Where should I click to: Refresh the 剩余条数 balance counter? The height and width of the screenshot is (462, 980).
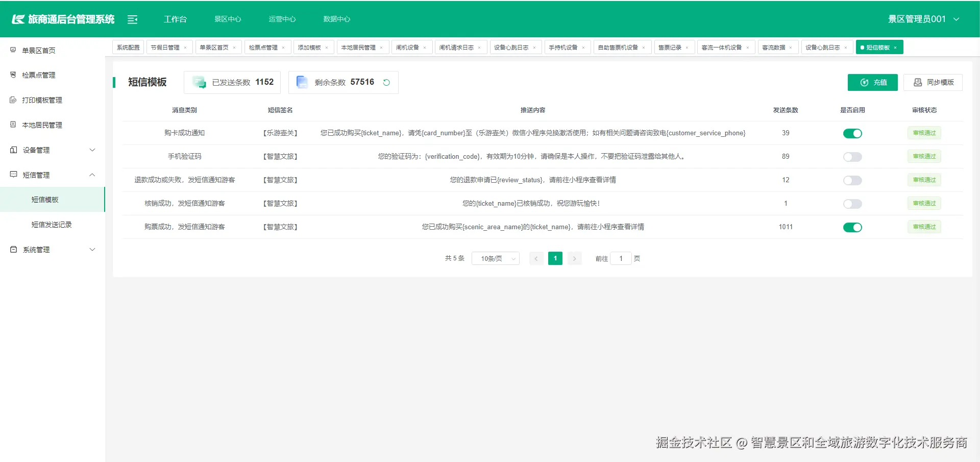pyautogui.click(x=386, y=82)
